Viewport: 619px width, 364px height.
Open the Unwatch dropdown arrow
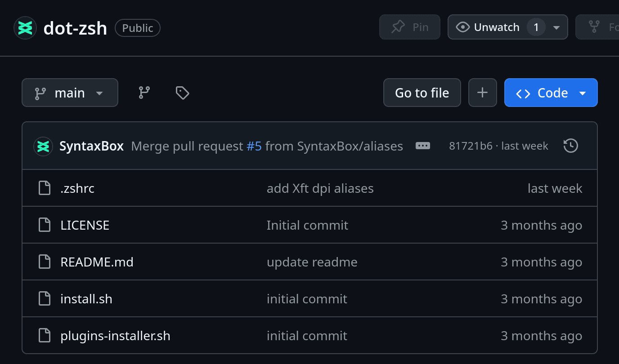pos(556,27)
